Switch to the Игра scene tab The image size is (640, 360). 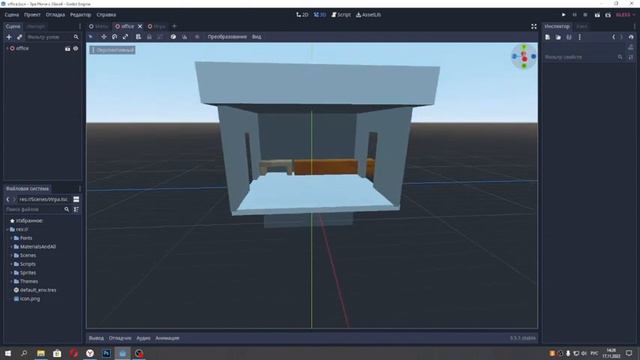(x=157, y=27)
